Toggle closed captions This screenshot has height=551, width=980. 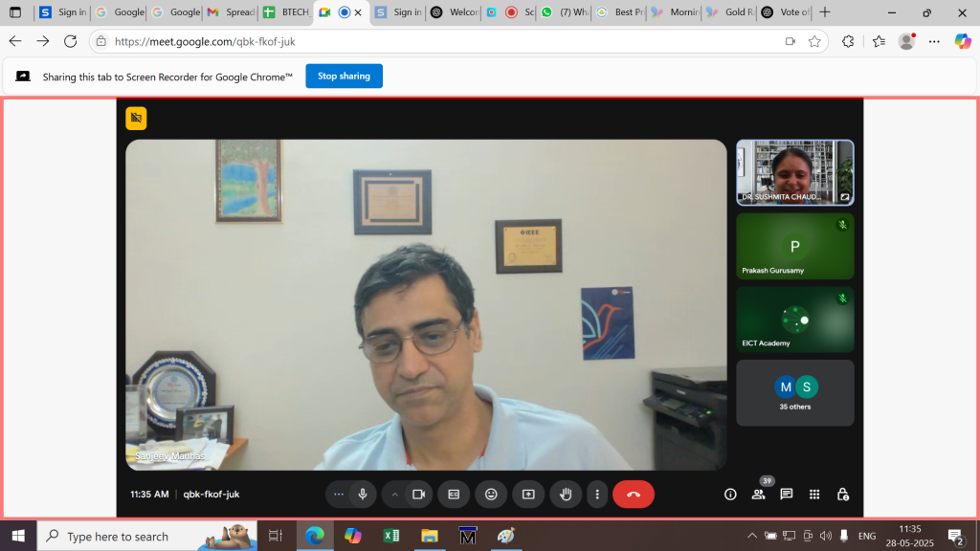[x=454, y=495]
